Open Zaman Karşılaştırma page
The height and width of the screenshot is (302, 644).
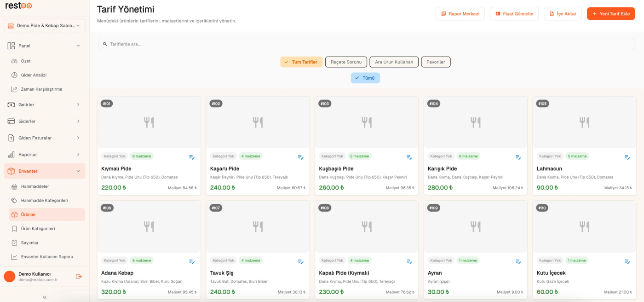point(47,89)
